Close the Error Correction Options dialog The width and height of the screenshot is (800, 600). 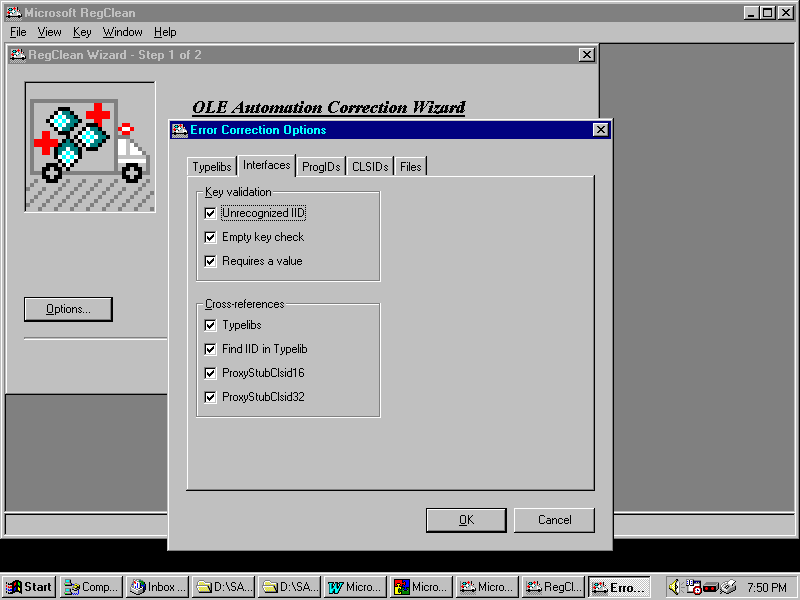pos(600,130)
